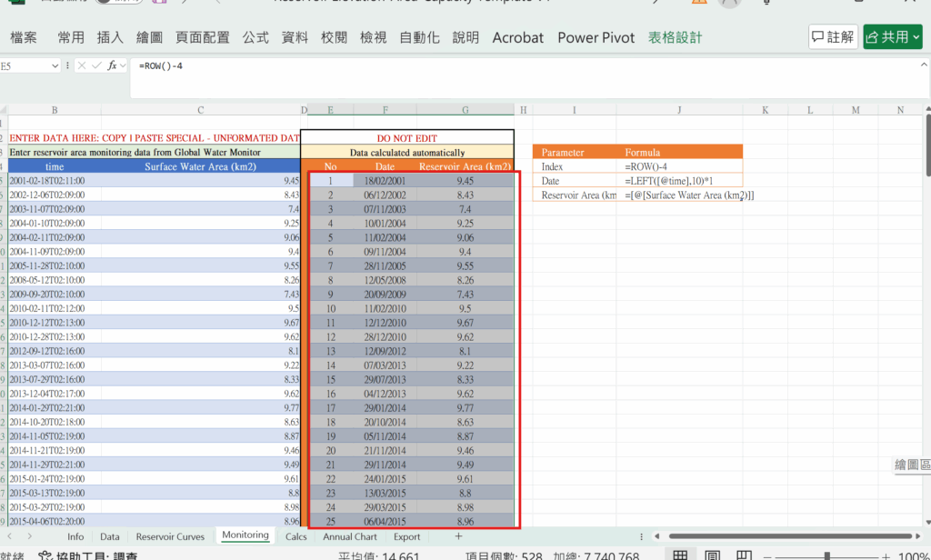Viewport: 931px width, 560px height.
Task: Select cell with time 2010-12-12T02:13:00
Action: tap(55, 323)
